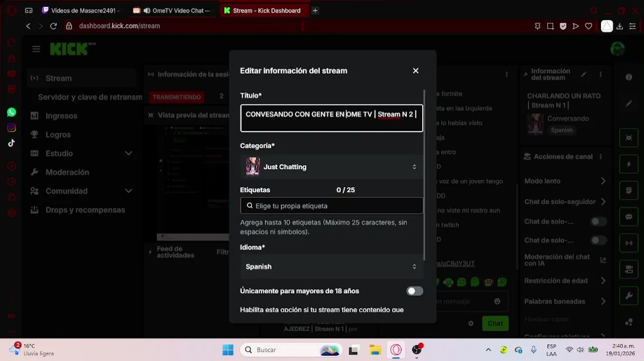The image size is (644, 361).
Task: Open TikTok in the Opera sidebar
Action: pyautogui.click(x=12, y=143)
